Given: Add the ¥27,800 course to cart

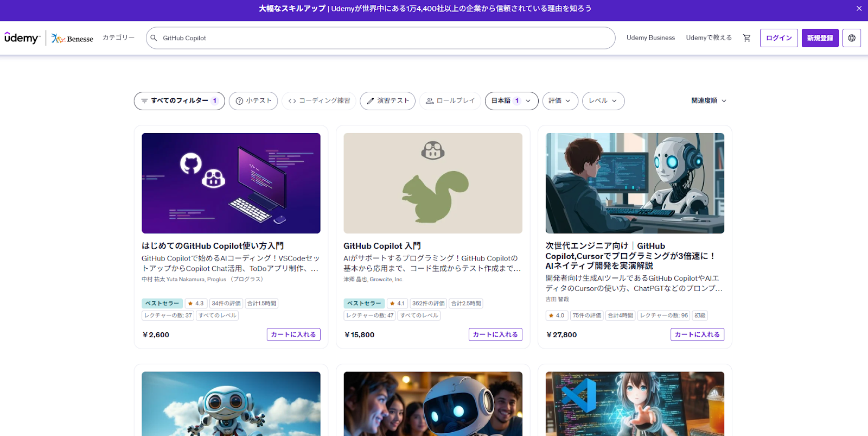Looking at the screenshot, I should coord(697,334).
